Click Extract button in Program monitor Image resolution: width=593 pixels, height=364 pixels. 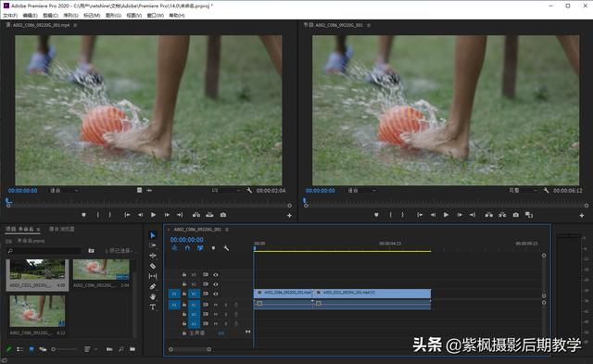(502, 215)
